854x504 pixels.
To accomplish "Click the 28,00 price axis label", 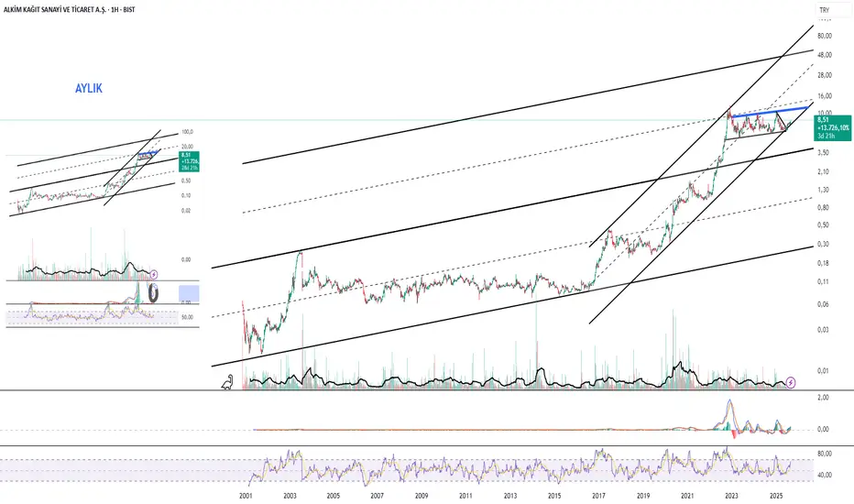I will tap(825, 75).
